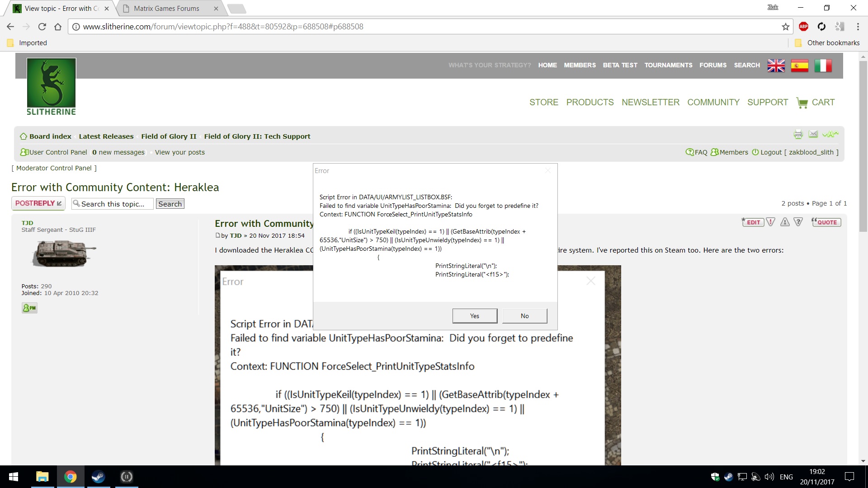Click the page vertical scrollbar thumb
Viewport: 868px width, 488px height.
tap(863, 147)
